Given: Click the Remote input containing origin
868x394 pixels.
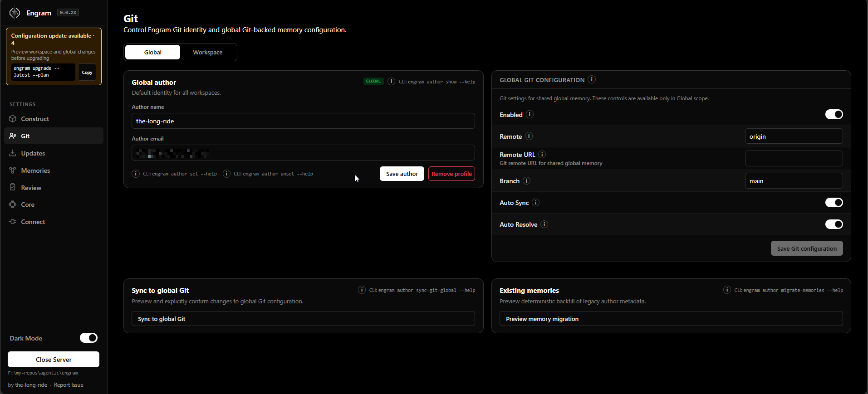Looking at the screenshot, I should [x=794, y=136].
